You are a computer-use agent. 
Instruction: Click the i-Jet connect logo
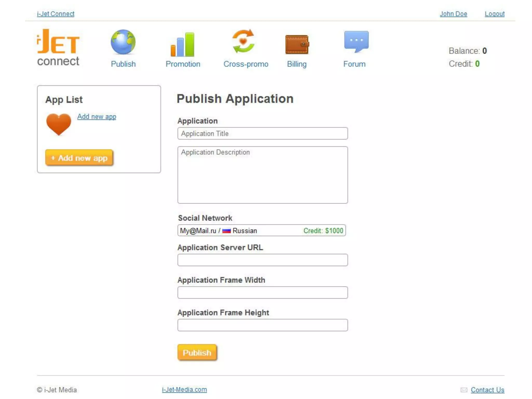[58, 48]
